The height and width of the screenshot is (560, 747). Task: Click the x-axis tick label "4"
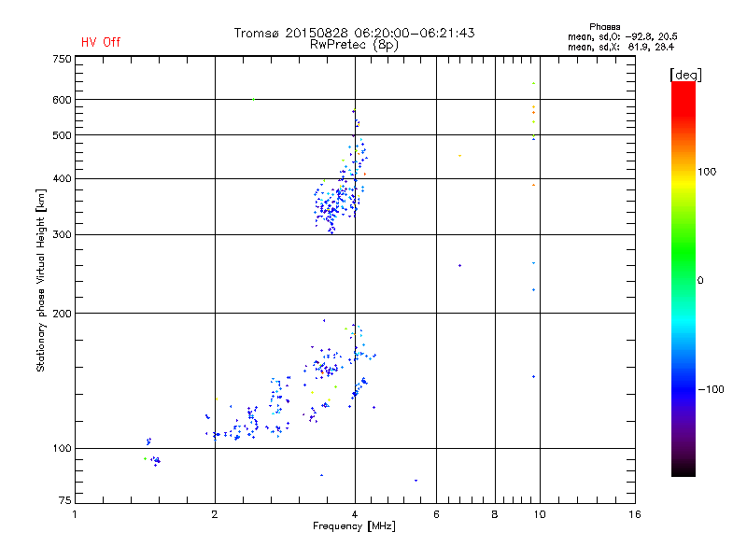tap(355, 514)
